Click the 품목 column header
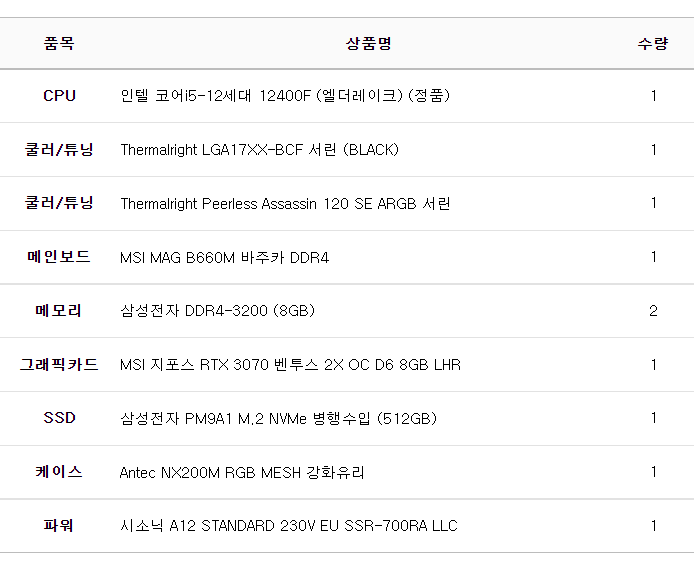Viewport: 694px width, 561px height. (x=59, y=43)
